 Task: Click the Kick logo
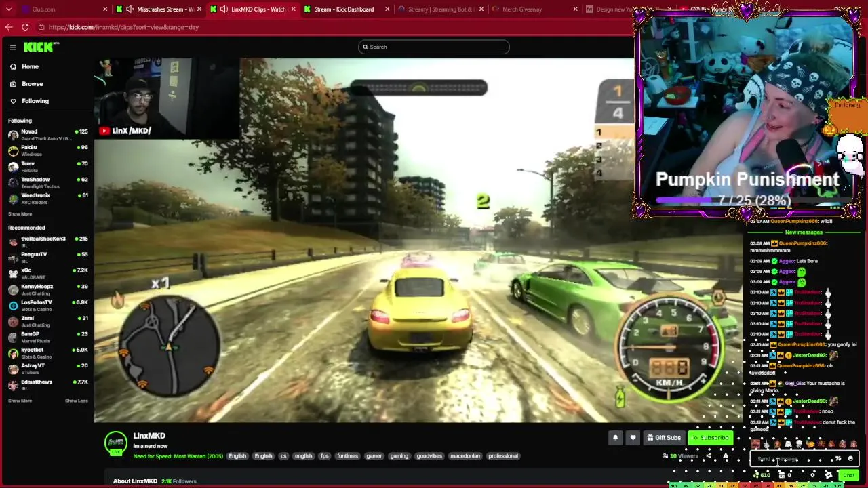pos(41,47)
